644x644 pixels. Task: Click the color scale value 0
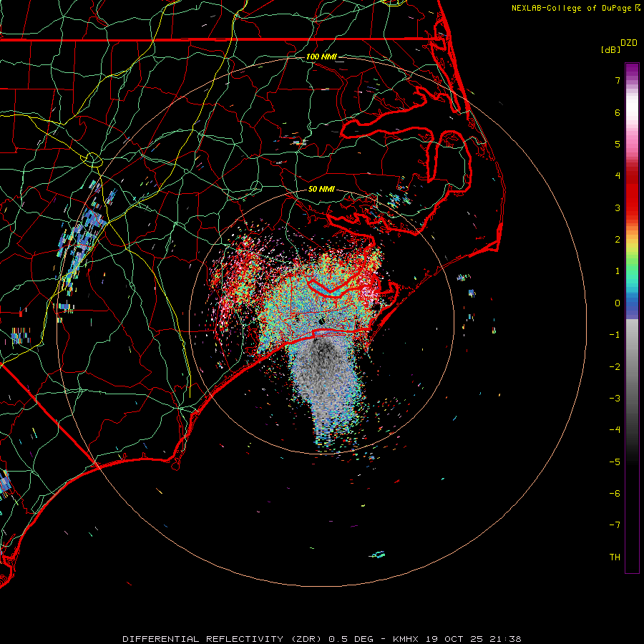point(618,303)
